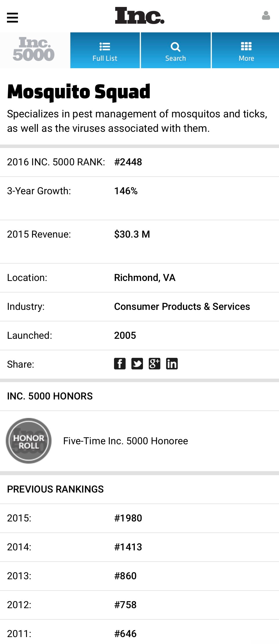
Task: Click Five-Time Inc. 5000 Honoree text
Action: [x=126, y=441]
